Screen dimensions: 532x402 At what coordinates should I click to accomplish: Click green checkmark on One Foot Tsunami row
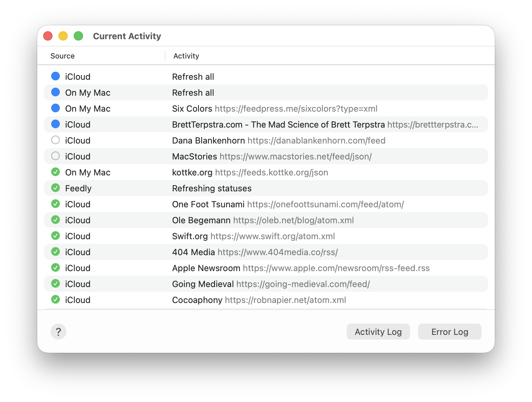pos(55,204)
